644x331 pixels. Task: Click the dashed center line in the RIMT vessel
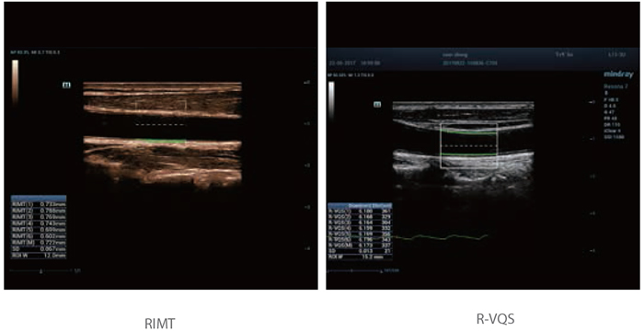point(161,124)
